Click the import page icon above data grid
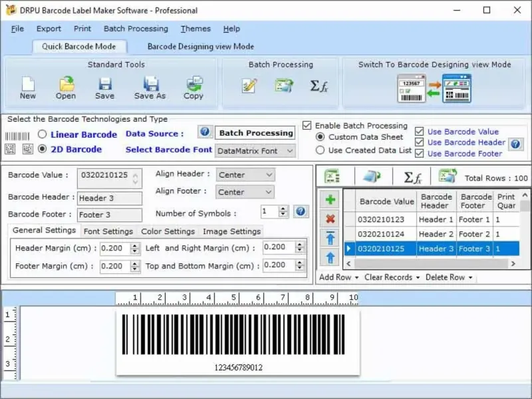 (x=372, y=176)
